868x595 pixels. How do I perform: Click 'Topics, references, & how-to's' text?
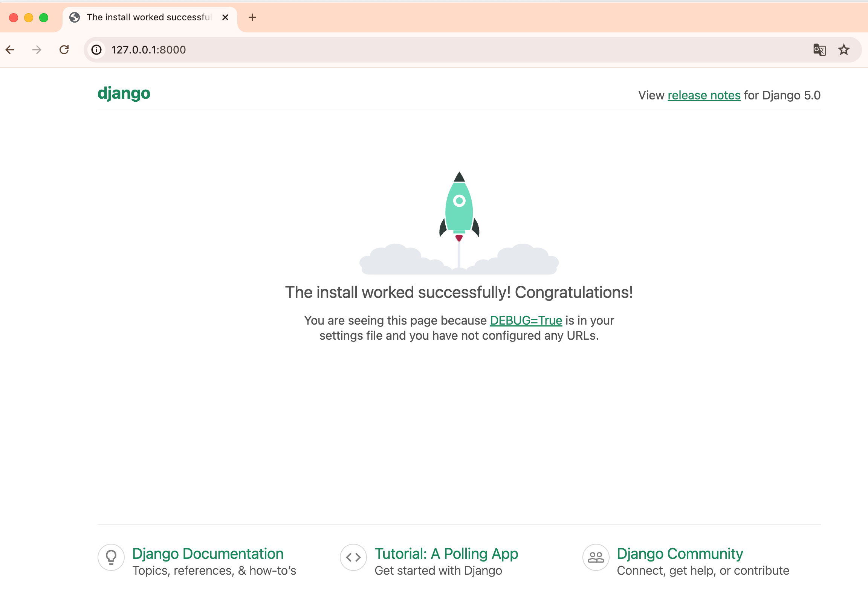click(214, 571)
